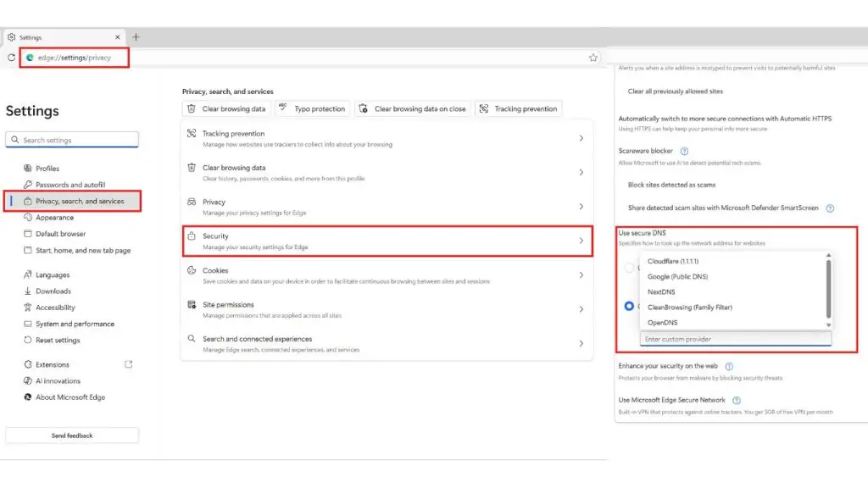Click the Clear browsing data shortcut button
This screenshot has width=868, height=488.
225,108
